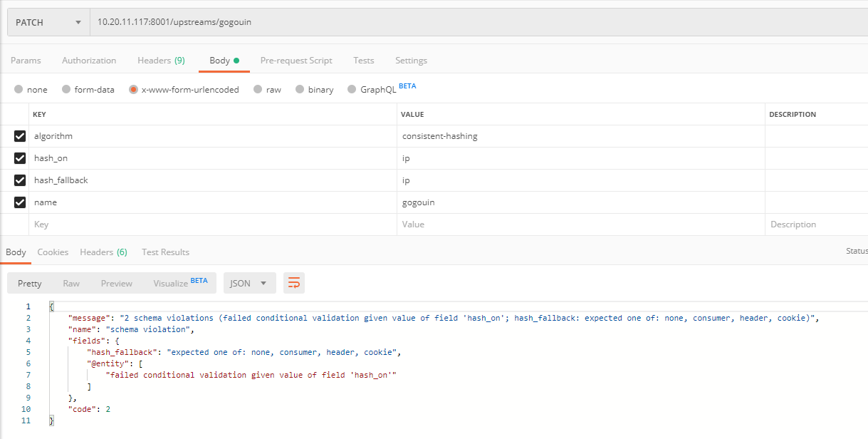Open the Headers (9) request tab
This screenshot has width=868, height=439.
pyautogui.click(x=161, y=61)
